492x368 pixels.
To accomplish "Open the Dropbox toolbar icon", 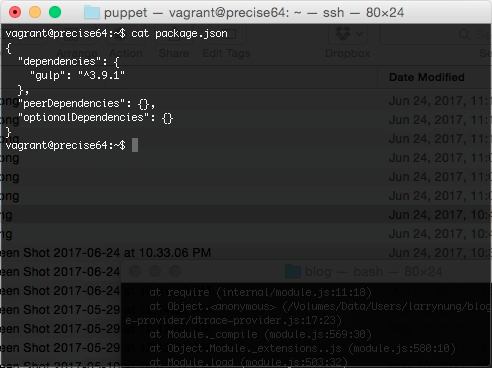I will pyautogui.click(x=343, y=33).
